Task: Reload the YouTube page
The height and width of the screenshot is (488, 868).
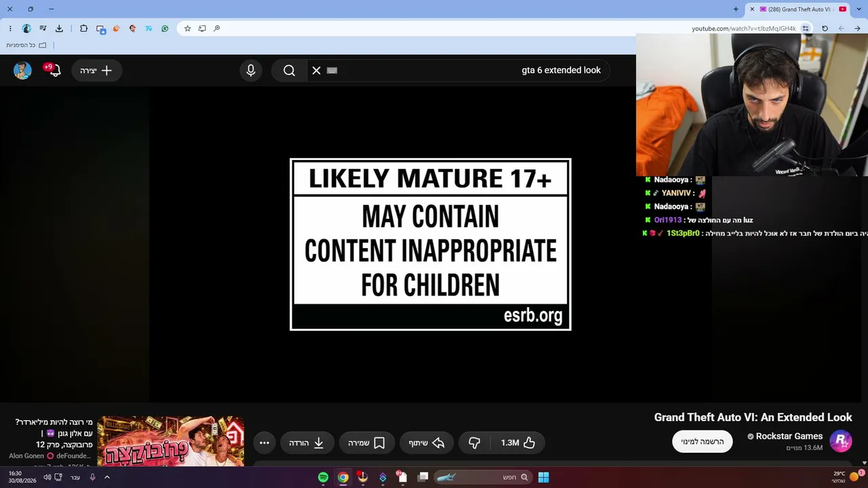Action: 825,28
